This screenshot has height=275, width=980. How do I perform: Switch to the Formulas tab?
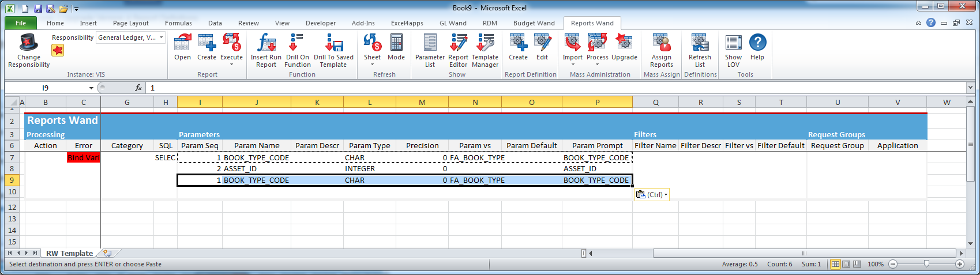(x=178, y=23)
